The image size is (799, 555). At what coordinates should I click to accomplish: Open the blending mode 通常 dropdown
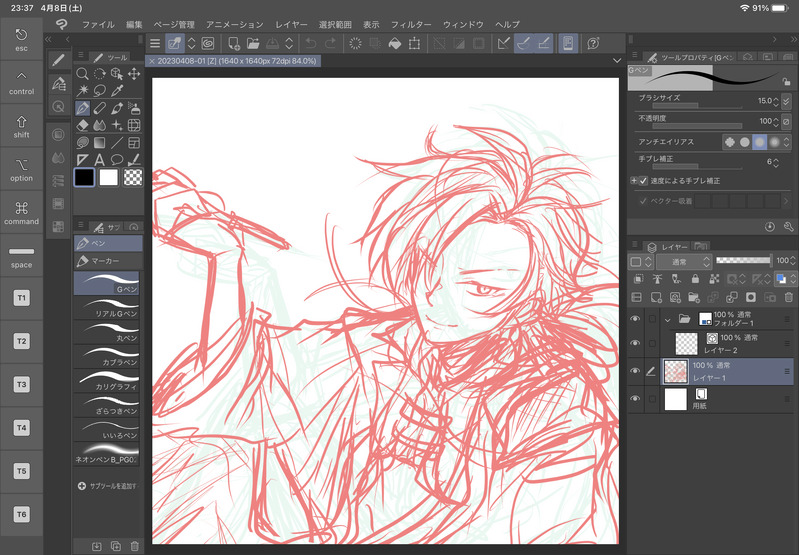(683, 262)
